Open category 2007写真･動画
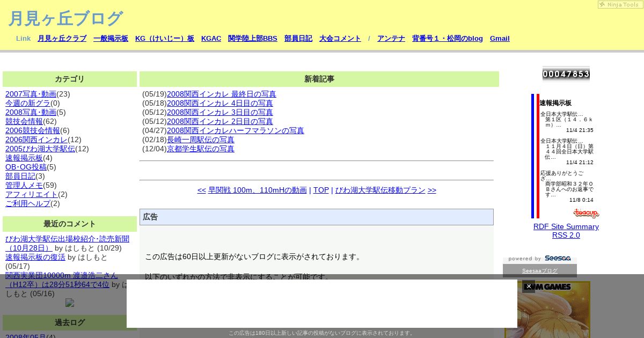644x338 pixels. click(31, 94)
